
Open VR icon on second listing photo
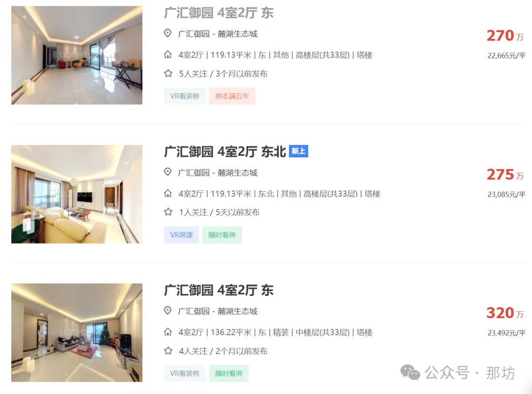pyautogui.click(x=28, y=225)
